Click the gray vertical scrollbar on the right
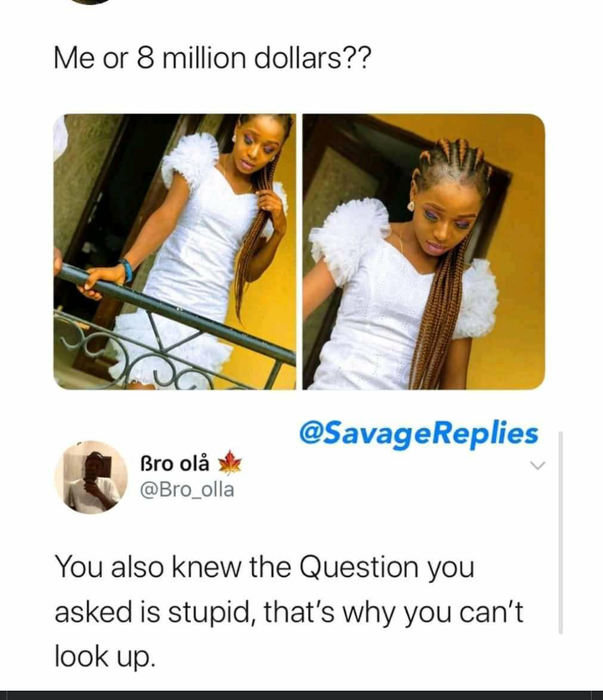The image size is (603, 700). 560,533
